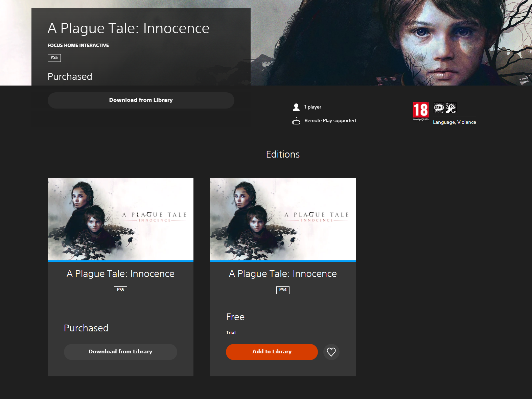Click the PS4 edition card title

click(283, 274)
